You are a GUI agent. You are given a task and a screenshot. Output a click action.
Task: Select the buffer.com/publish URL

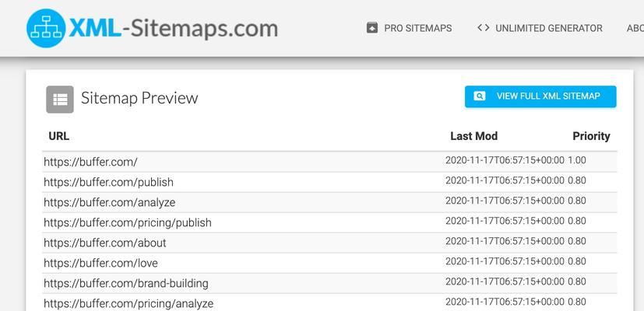[x=108, y=182]
